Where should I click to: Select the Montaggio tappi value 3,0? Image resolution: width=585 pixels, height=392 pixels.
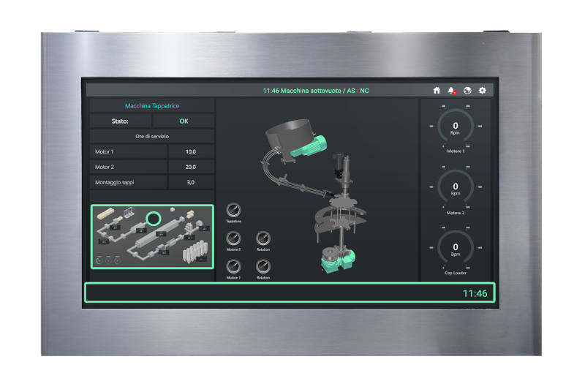coord(191,182)
